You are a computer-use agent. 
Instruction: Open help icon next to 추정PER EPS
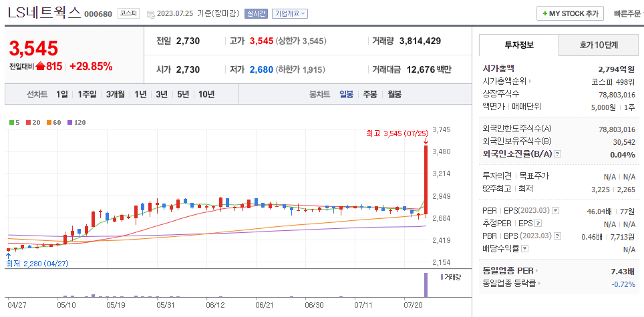(538, 224)
